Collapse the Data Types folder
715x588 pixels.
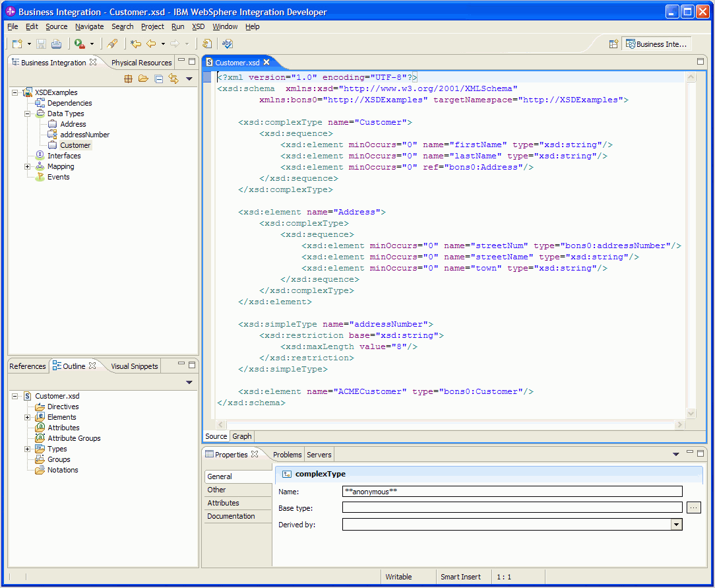click(28, 114)
